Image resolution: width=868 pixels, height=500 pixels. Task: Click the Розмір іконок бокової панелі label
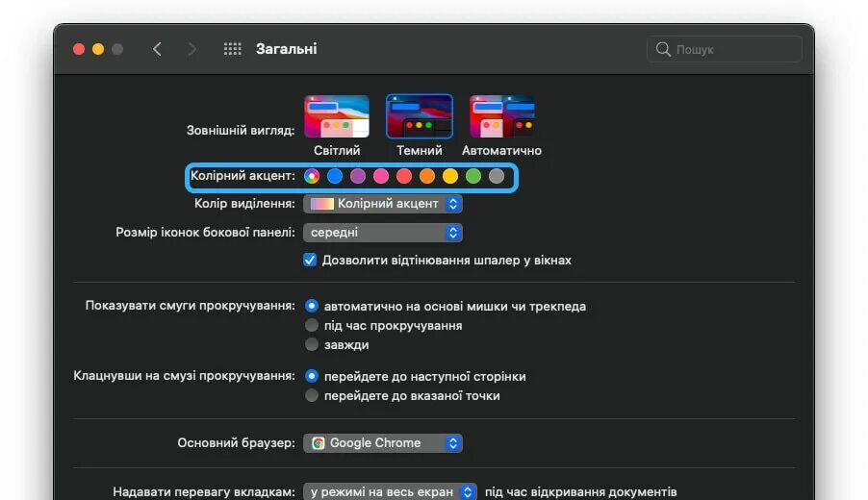[x=205, y=233]
